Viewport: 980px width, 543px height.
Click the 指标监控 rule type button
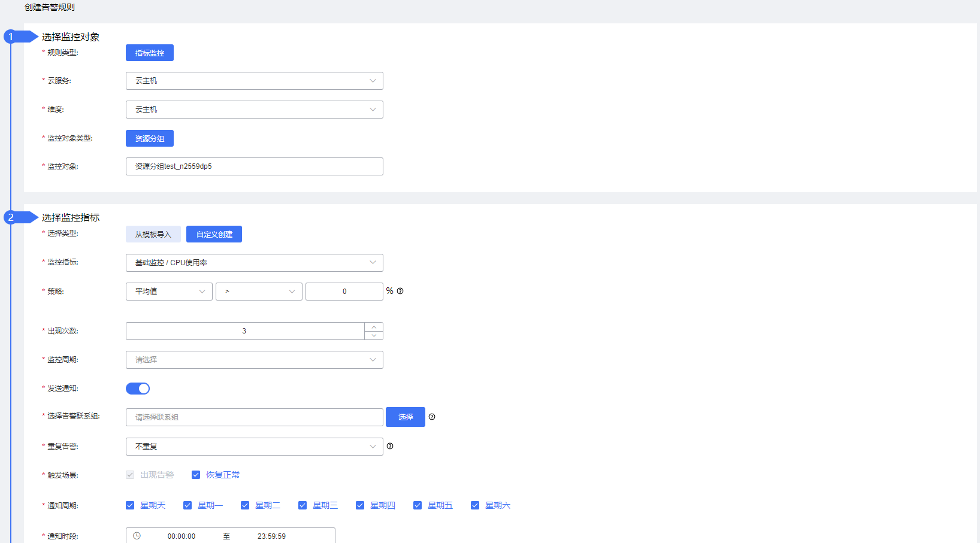click(x=150, y=53)
